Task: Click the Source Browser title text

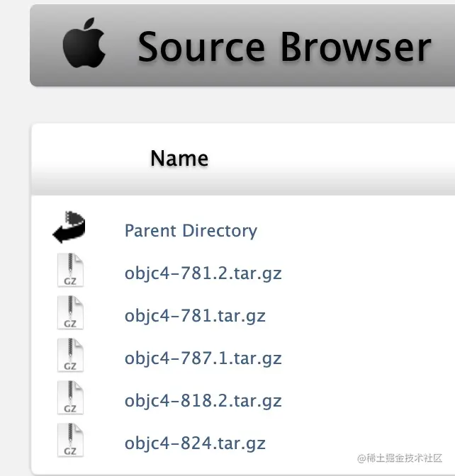Action: (x=283, y=47)
